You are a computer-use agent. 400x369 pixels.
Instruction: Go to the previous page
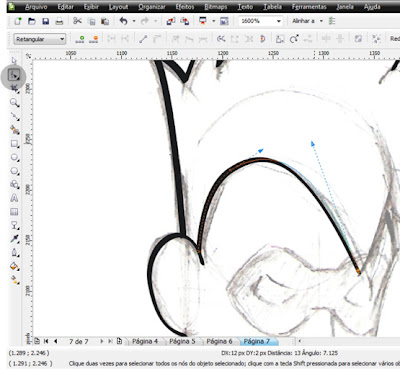[55, 341]
